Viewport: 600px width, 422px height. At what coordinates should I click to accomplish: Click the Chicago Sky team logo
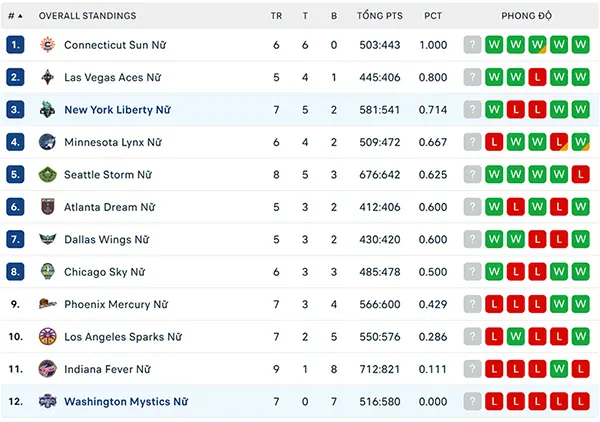pyautogui.click(x=47, y=272)
